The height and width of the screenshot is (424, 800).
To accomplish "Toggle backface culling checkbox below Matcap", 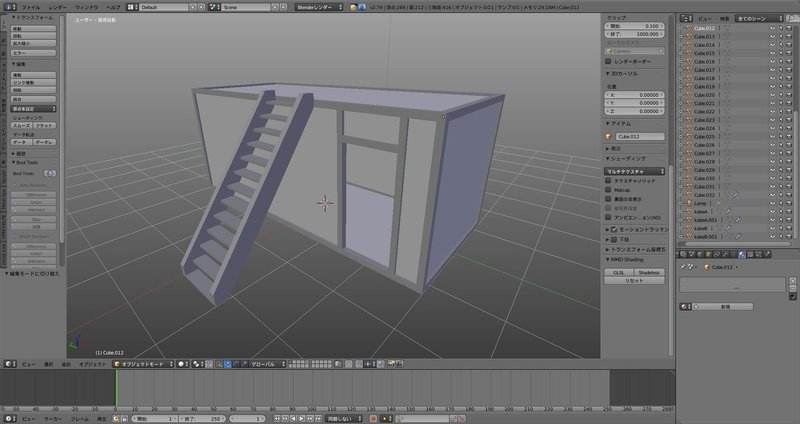I will pyautogui.click(x=608, y=199).
